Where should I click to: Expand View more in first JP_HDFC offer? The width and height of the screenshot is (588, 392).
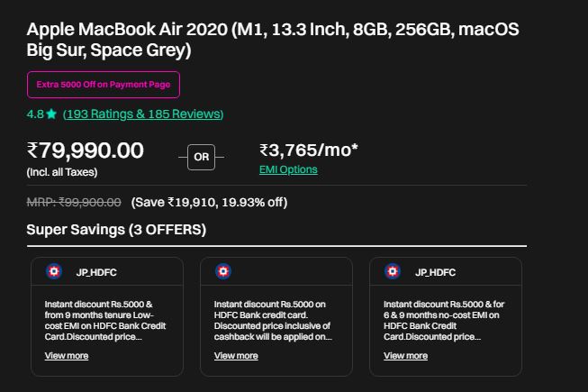67,356
